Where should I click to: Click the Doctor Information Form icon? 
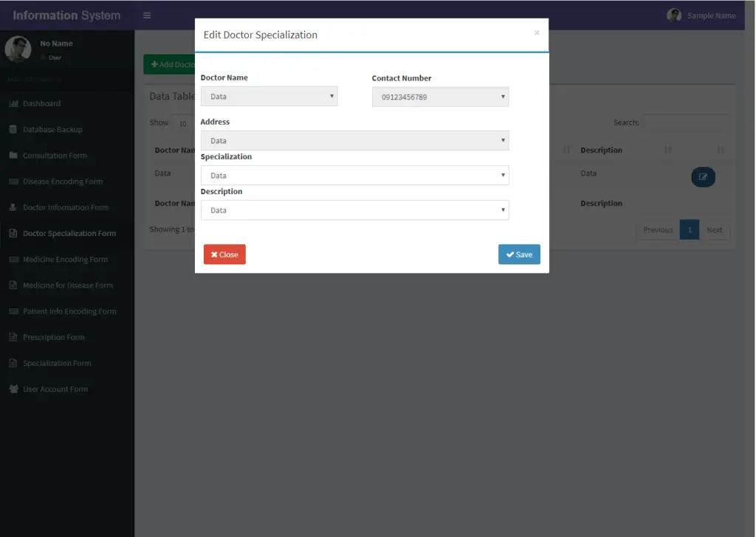13,207
